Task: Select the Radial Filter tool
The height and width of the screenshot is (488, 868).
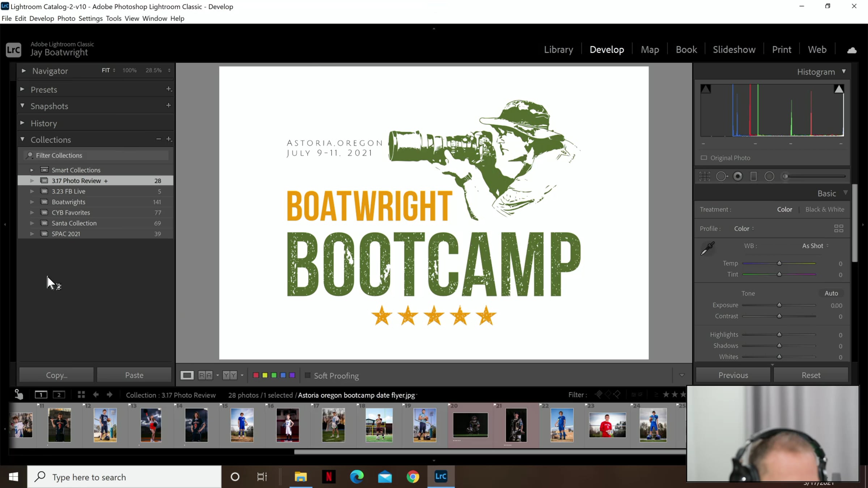Action: tap(769, 176)
